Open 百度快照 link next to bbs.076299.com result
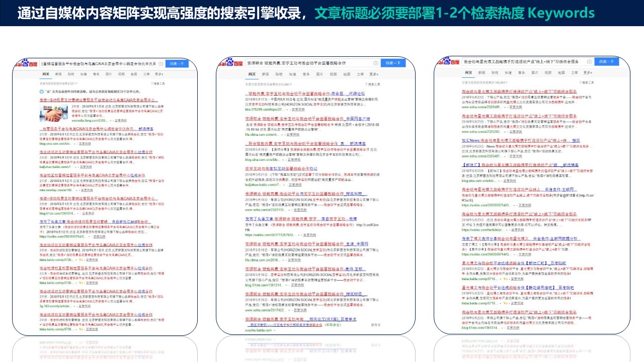Viewport: 644px width, 362px height. click(298, 110)
